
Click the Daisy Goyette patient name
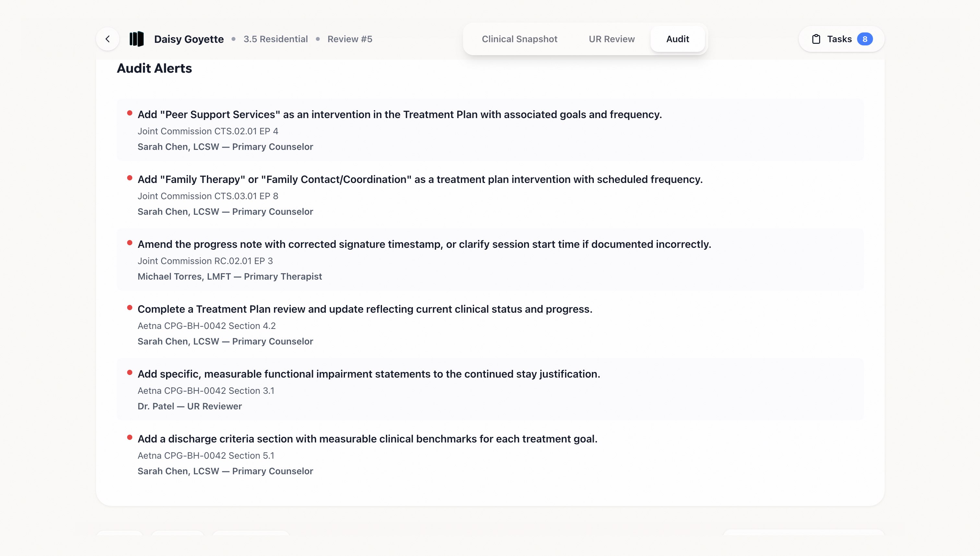pos(189,39)
